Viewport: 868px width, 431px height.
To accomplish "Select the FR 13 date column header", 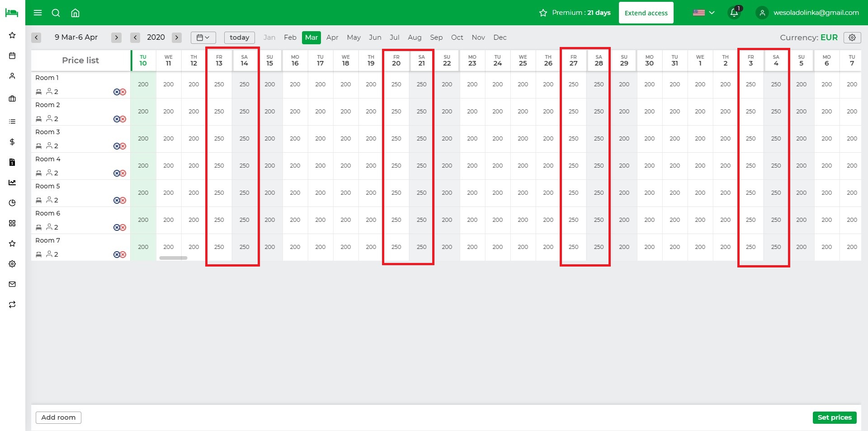I will [x=219, y=60].
